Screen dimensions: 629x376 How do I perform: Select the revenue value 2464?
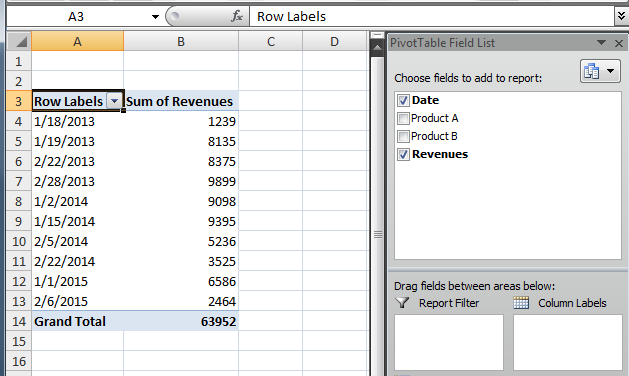click(181, 301)
